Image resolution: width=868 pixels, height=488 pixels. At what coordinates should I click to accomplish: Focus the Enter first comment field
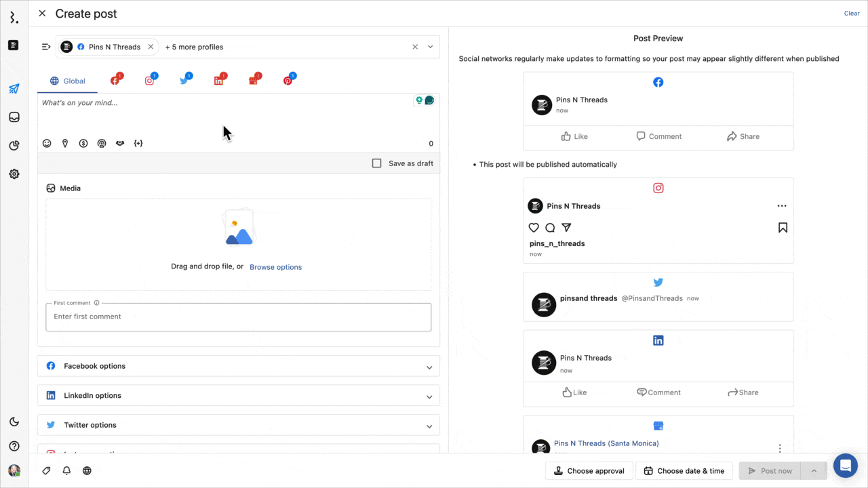pyautogui.click(x=239, y=317)
